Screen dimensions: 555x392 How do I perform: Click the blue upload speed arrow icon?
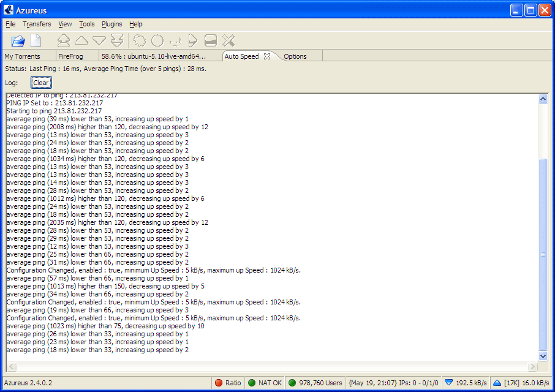pyautogui.click(x=497, y=383)
